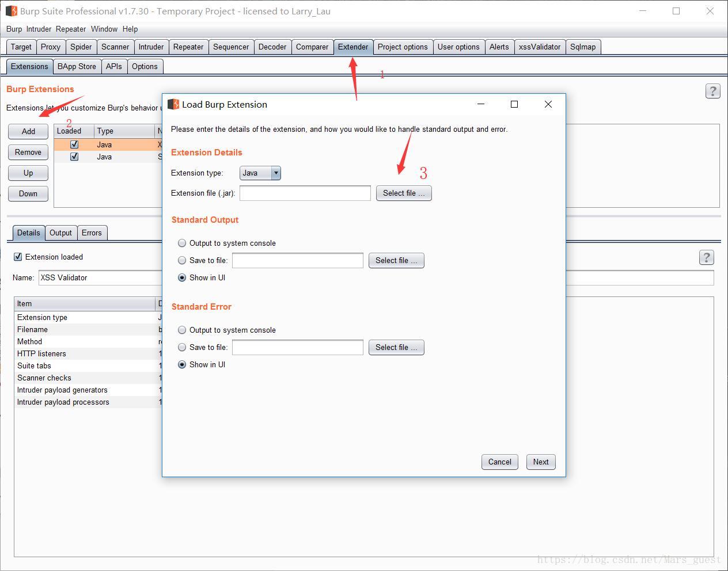Open the Extension type Java dropdown
This screenshot has width=728, height=571.
pyautogui.click(x=260, y=173)
